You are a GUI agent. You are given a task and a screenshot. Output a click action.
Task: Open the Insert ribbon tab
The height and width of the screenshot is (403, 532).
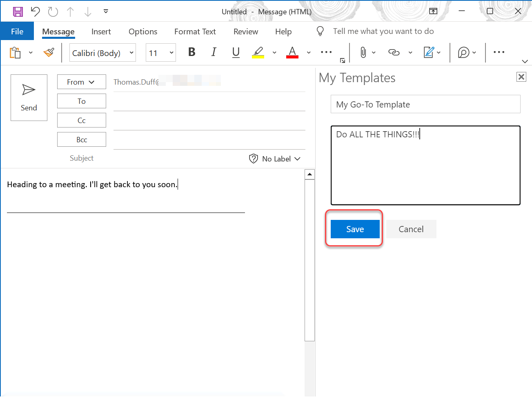tap(101, 31)
